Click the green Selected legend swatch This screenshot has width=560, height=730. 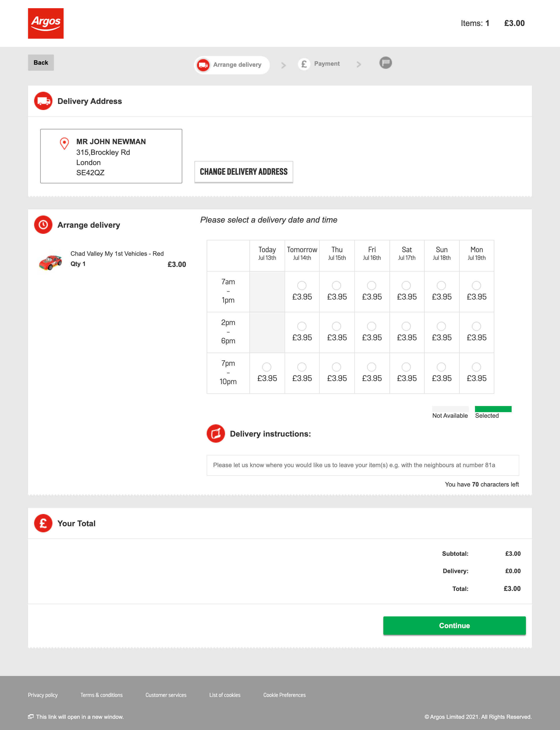pos(493,408)
